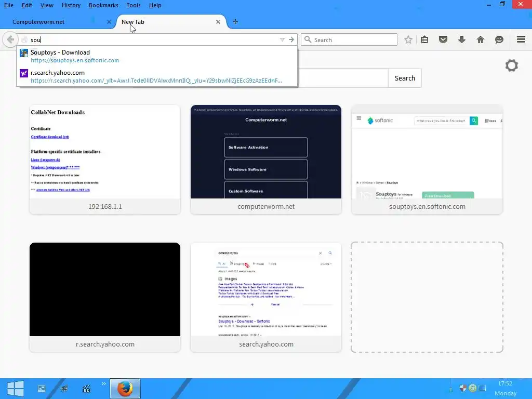Viewport: 532px width, 399px height.
Task: Open the computerworm.net thumbnail tile
Action: [x=266, y=159]
